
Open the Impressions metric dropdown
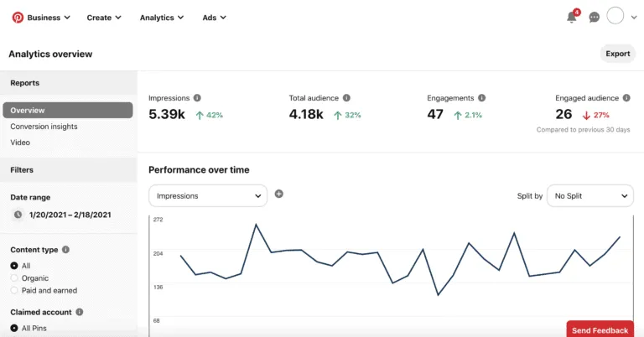click(208, 196)
